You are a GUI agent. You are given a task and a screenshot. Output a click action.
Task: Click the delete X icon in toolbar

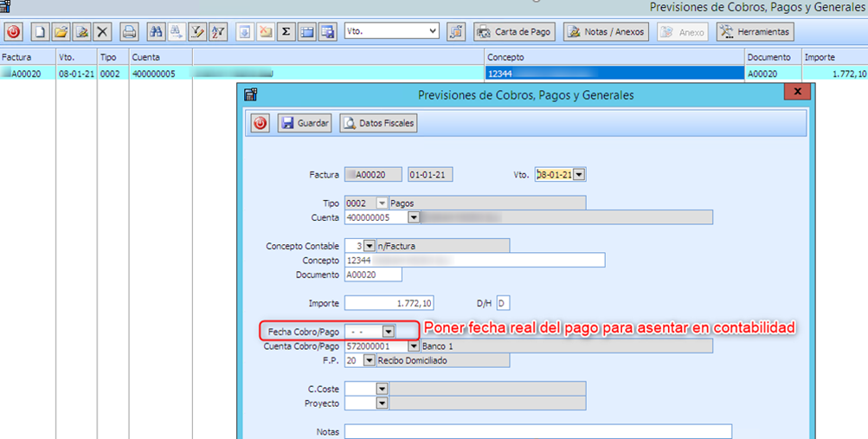pos(103,32)
